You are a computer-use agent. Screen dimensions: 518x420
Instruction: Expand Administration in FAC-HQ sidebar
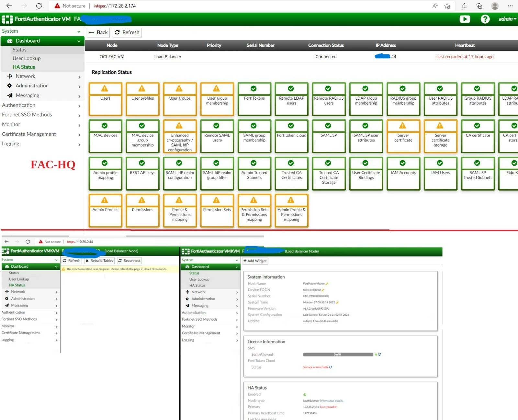(42, 86)
